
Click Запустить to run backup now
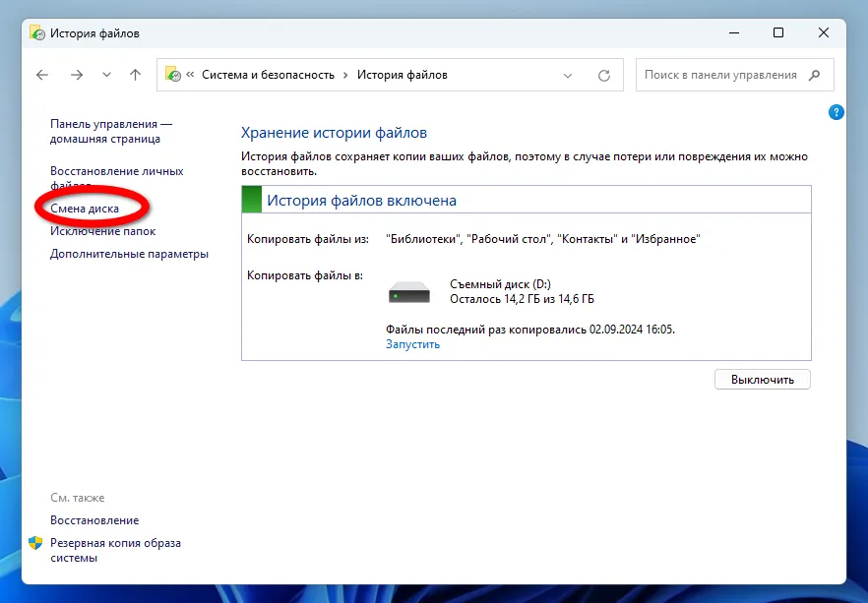click(412, 344)
